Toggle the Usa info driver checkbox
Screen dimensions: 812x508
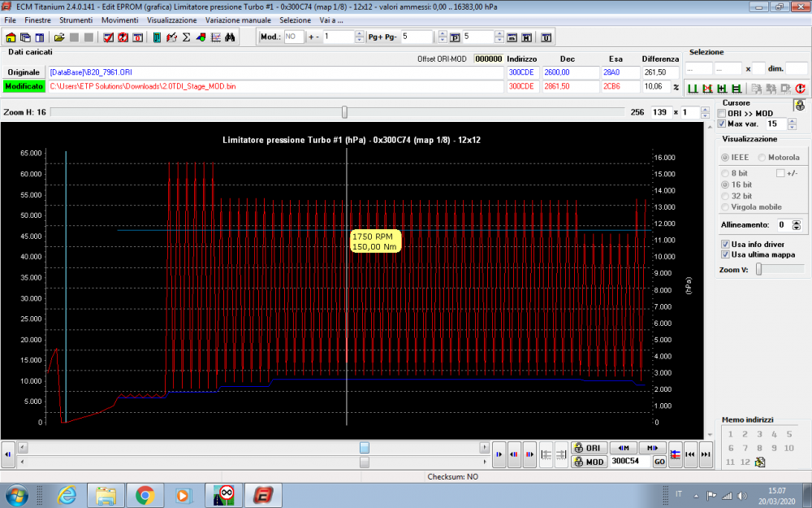click(725, 244)
